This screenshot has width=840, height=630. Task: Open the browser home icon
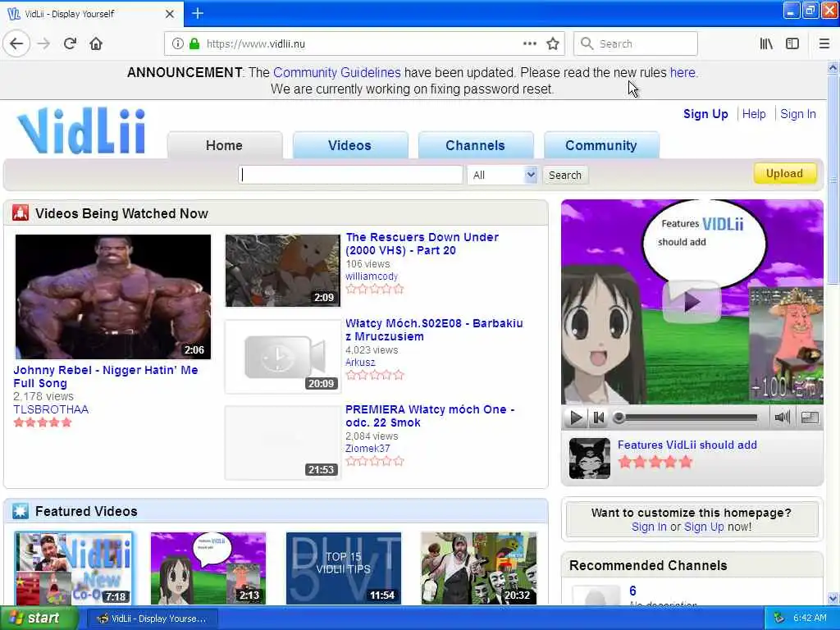(x=96, y=43)
